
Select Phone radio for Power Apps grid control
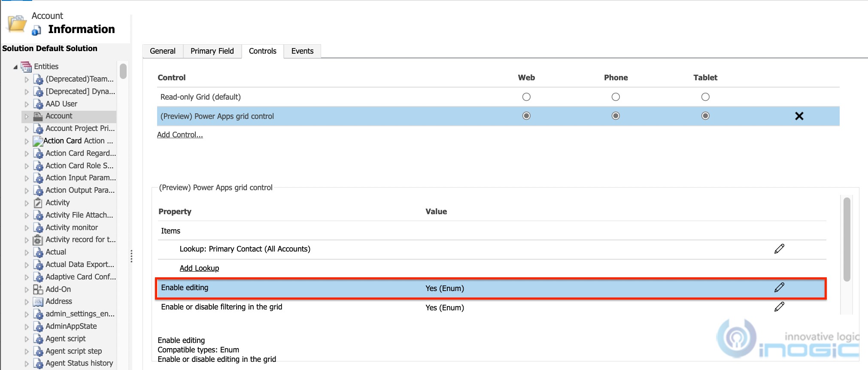point(616,116)
